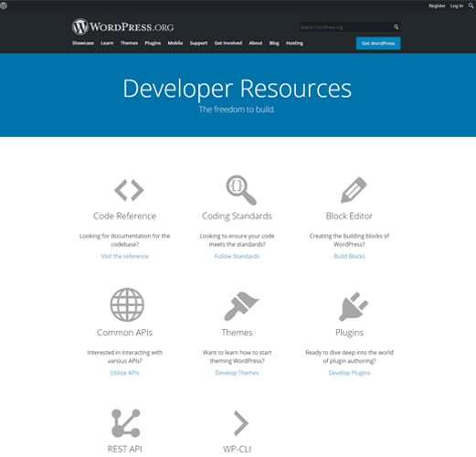Screen dimensions: 476x457
Task: Click the Code Reference angle brackets icon
Action: point(129,190)
